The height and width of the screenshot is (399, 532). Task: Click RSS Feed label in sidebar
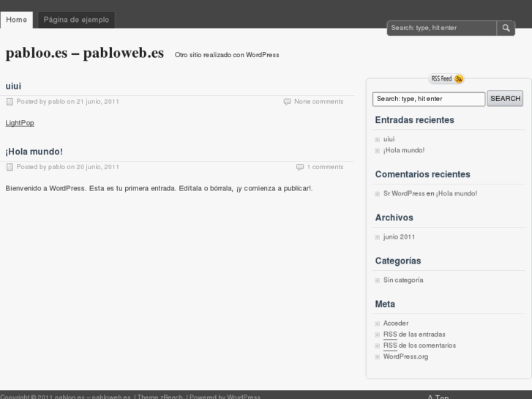pyautogui.click(x=441, y=79)
